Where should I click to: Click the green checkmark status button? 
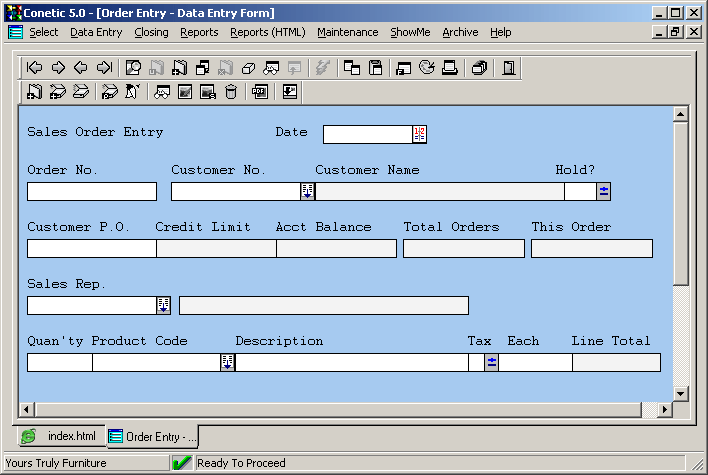[x=182, y=463]
